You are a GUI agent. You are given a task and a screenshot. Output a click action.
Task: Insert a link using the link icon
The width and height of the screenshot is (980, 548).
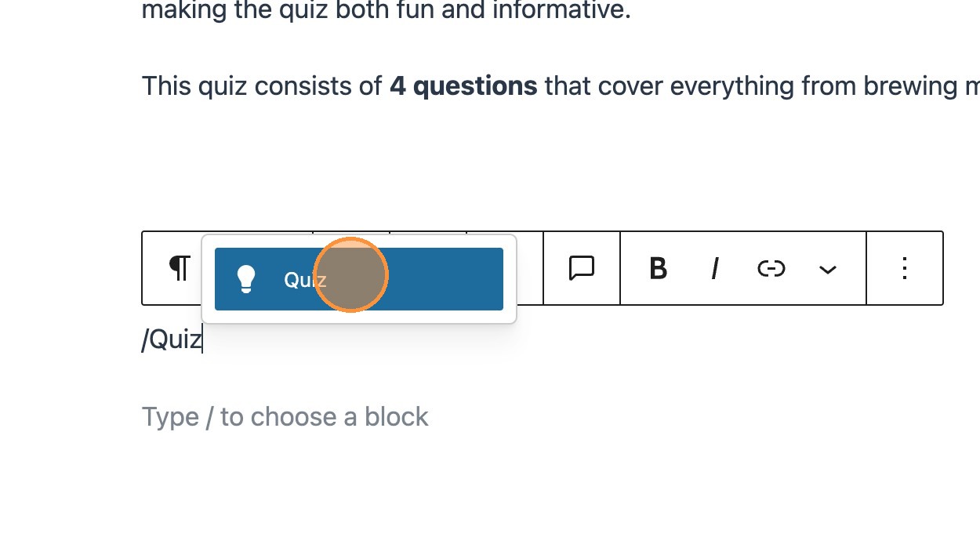[771, 269]
